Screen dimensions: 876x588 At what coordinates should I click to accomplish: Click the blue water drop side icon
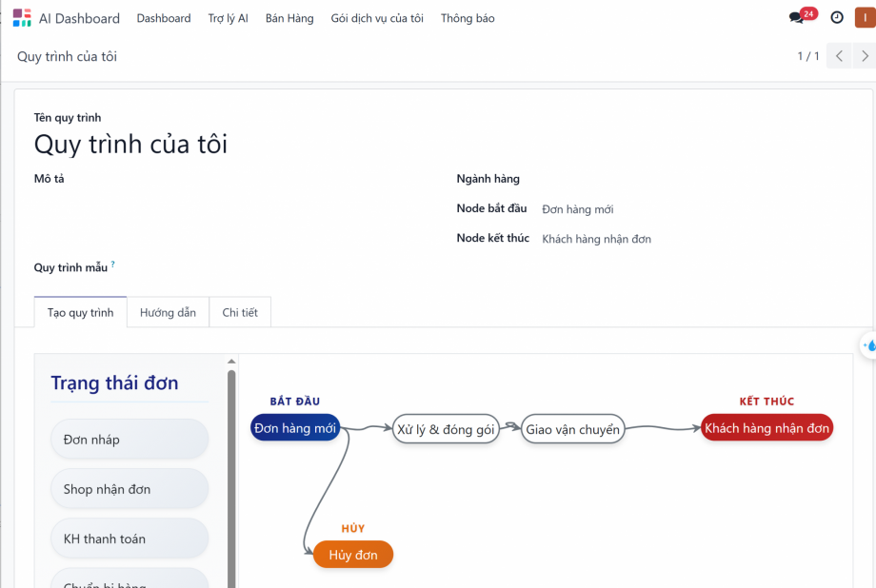click(x=869, y=345)
